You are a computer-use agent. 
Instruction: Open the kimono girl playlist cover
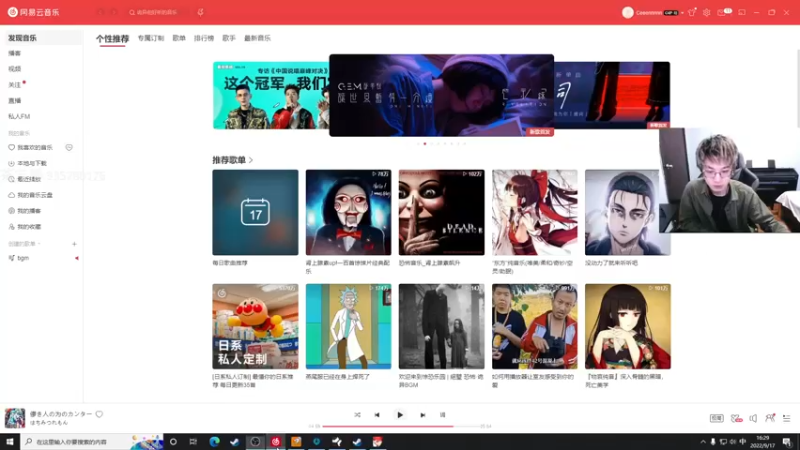(628, 327)
